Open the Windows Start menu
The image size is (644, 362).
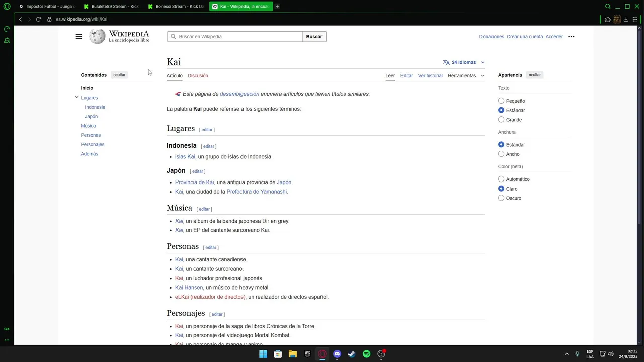(263, 354)
